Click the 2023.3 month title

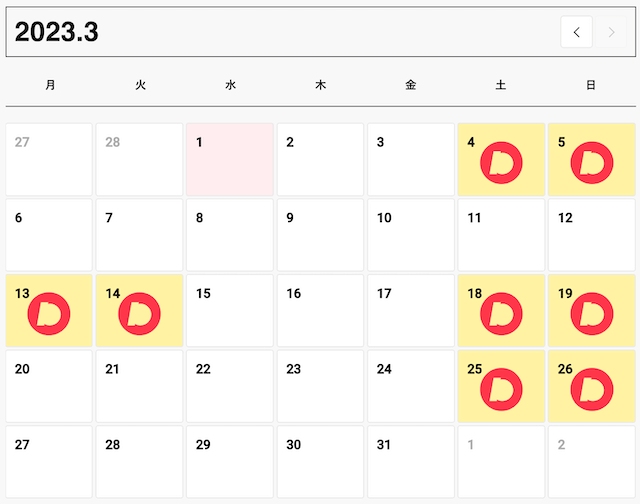pyautogui.click(x=57, y=32)
